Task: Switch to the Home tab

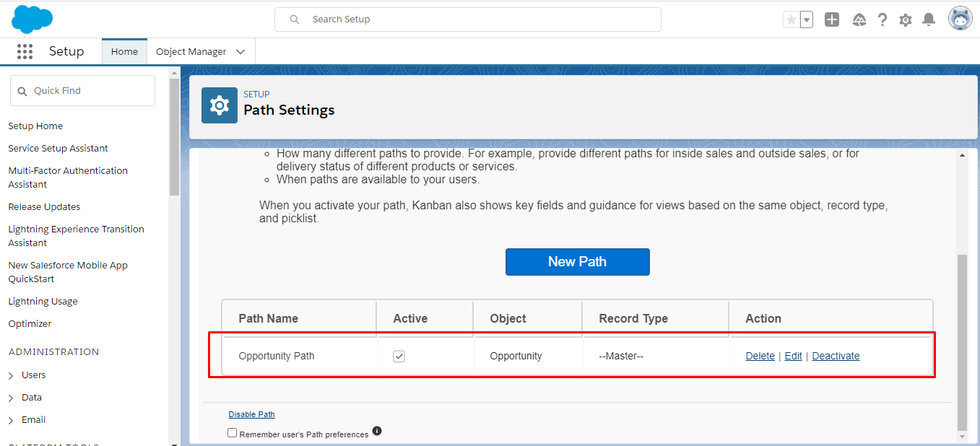Action: click(124, 52)
